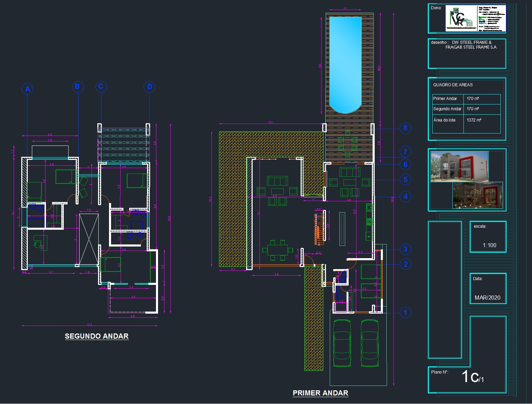532x404 pixels.
Task: Pick grid axis bubble number 5
Action: [405, 179]
